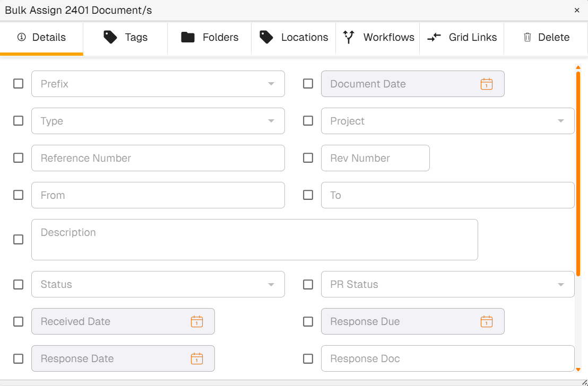Tick the checkbox beside Description
Screen dimensions: 588x386
click(x=18, y=240)
